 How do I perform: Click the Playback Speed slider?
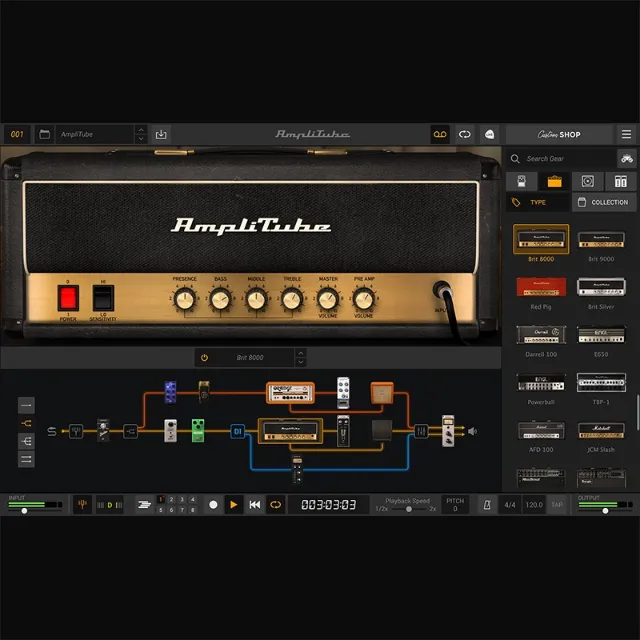[408, 509]
